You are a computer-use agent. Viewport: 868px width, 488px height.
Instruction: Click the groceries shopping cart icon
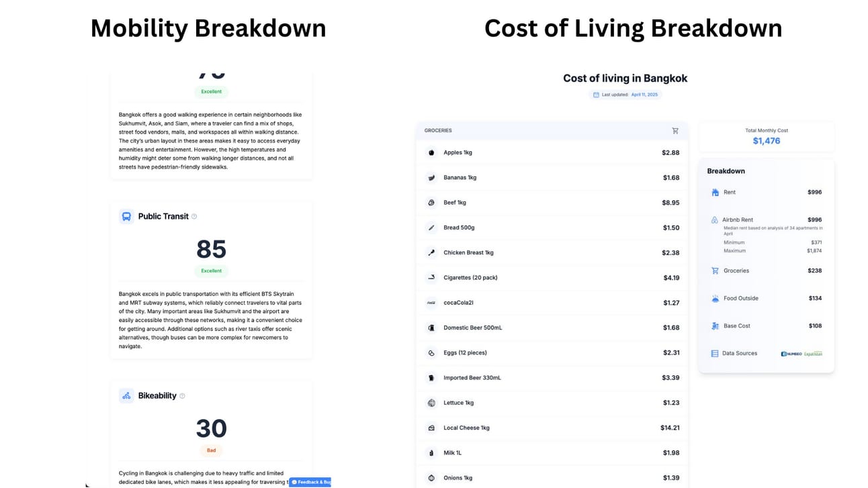(x=675, y=131)
